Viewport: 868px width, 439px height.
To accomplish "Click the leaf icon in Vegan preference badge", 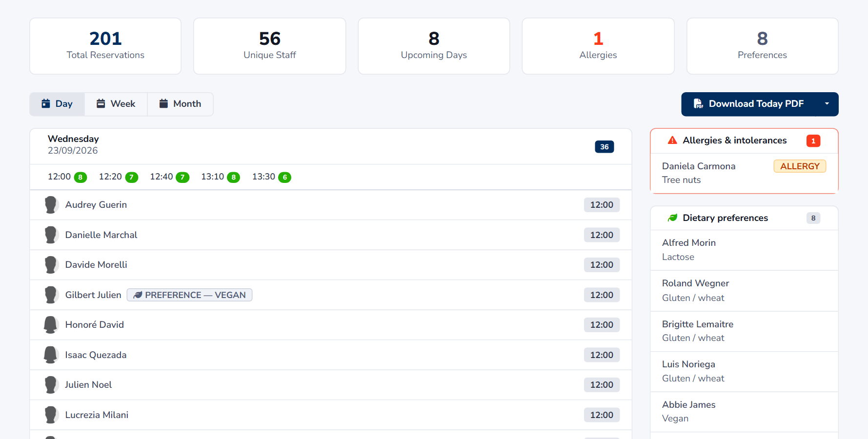I will coord(138,295).
